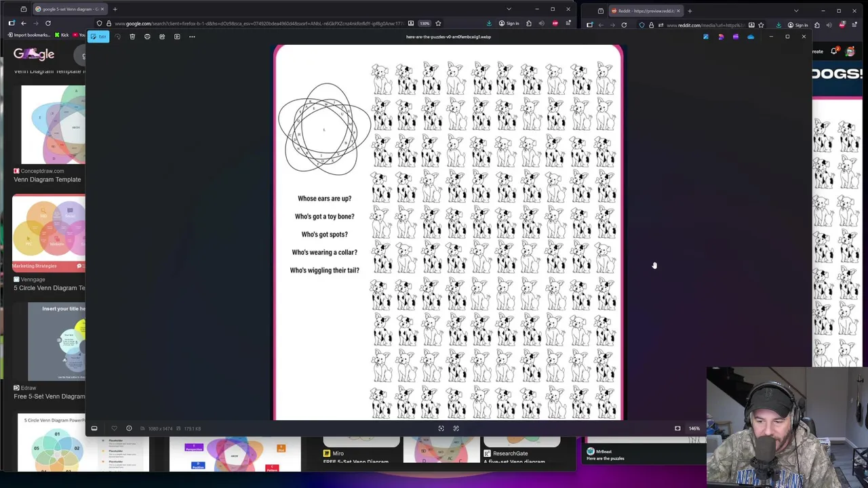Image resolution: width=868 pixels, height=488 pixels.
Task: Select the google 5-set Venn diagram tab
Action: [x=70, y=9]
